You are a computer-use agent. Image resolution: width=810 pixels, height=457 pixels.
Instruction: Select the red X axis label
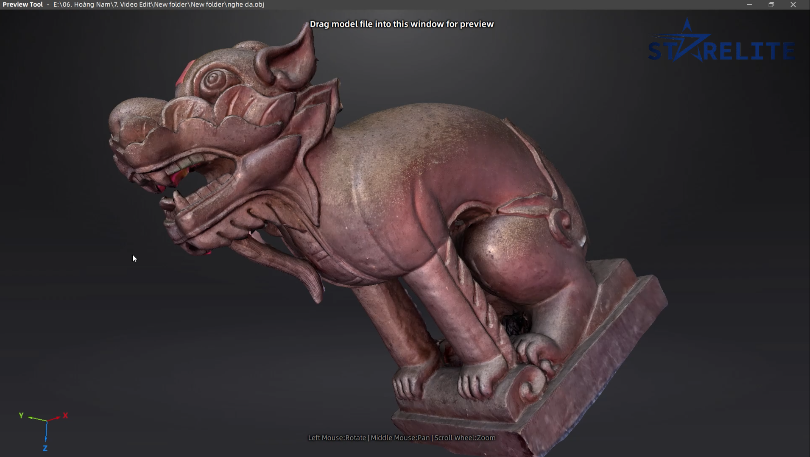click(66, 415)
